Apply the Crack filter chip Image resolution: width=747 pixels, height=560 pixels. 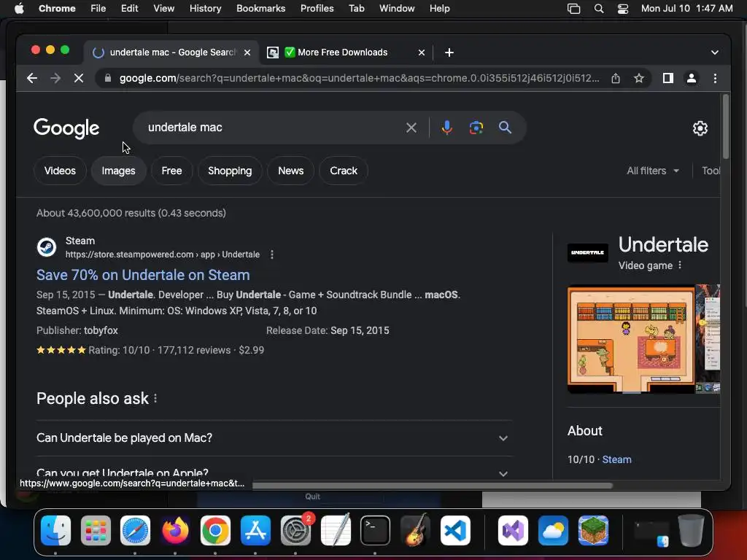point(344,171)
